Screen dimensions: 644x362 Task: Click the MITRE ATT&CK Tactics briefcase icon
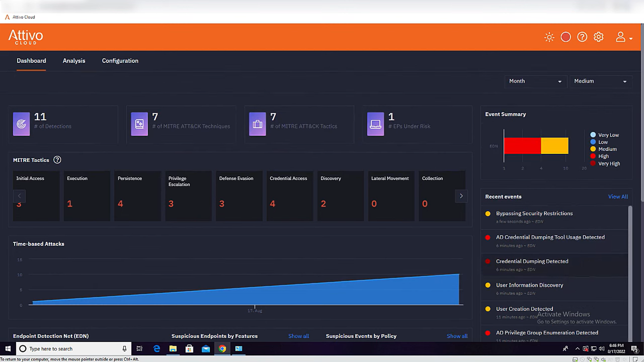click(x=257, y=124)
